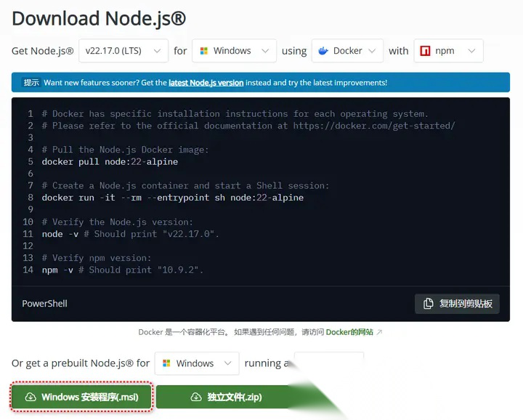Click the npm logo icon
Image resolution: width=523 pixels, height=420 pixels.
(x=425, y=51)
